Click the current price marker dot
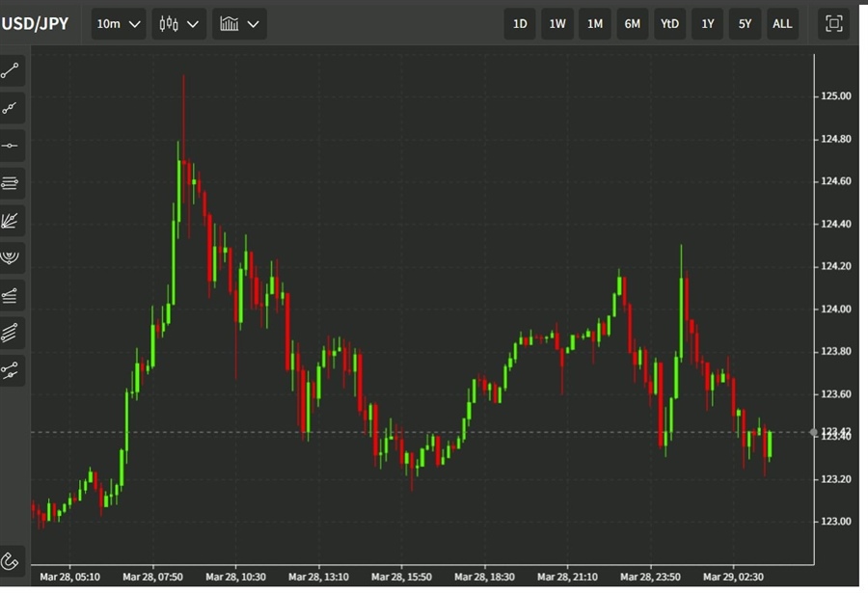This screenshot has height=593, width=868. pyautogui.click(x=813, y=432)
